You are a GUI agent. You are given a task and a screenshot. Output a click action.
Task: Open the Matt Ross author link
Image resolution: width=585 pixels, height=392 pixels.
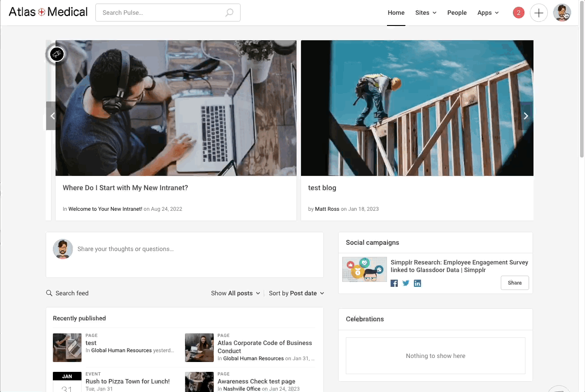pos(327,209)
